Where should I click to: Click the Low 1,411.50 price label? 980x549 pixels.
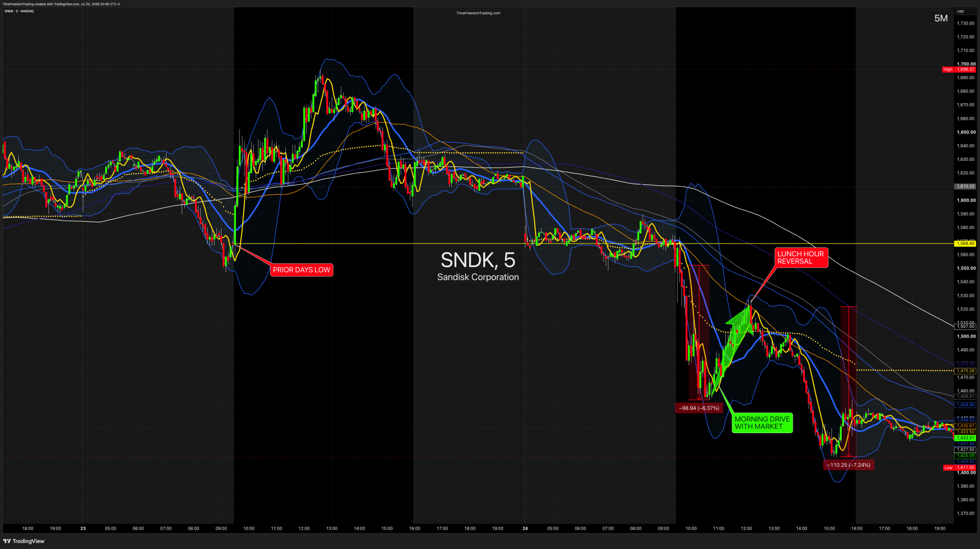pos(959,467)
